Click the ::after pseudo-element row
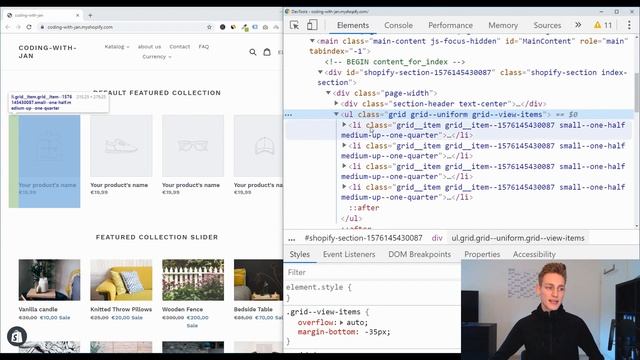This screenshot has width=640, height=360. (364, 208)
